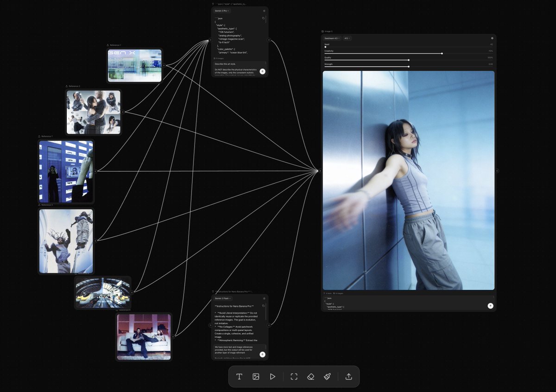Submit prompt arrow in Gemini 3 Flash node
This screenshot has width=556, height=392.
click(x=262, y=355)
